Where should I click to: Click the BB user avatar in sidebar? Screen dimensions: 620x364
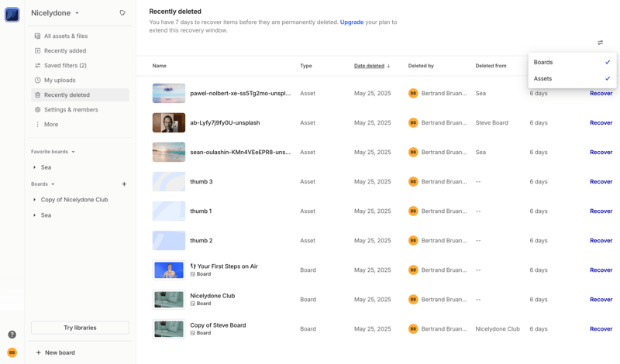point(12,352)
